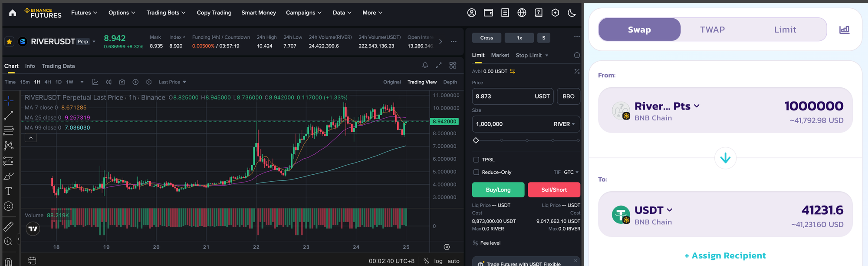
Task: Click the home icon in Binance header
Action: [x=13, y=13]
